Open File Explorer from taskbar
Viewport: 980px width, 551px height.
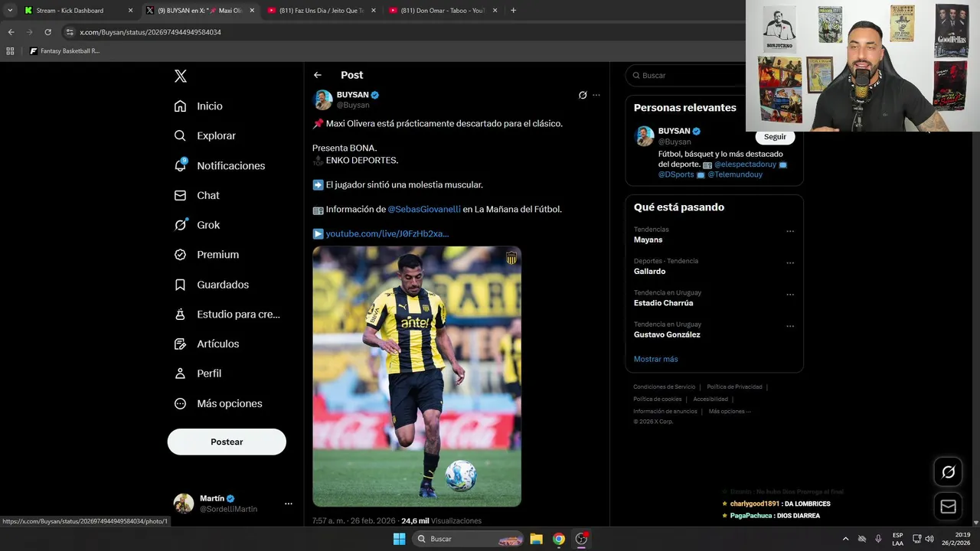click(537, 539)
